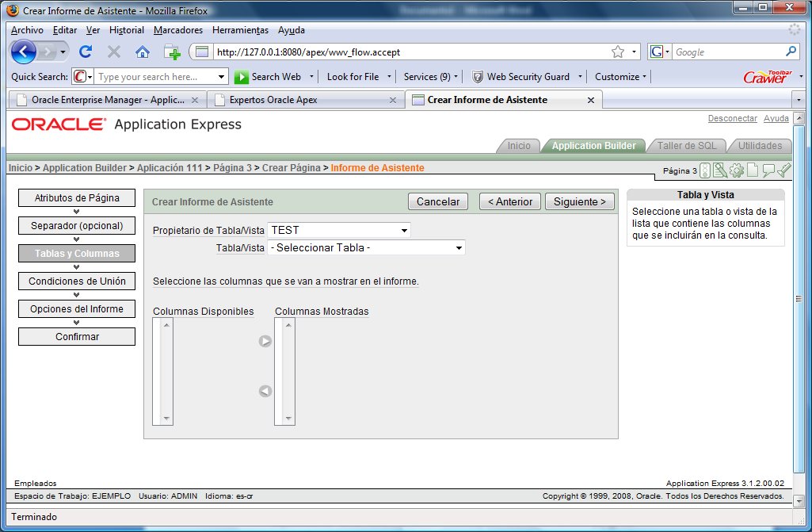The width and height of the screenshot is (812, 532).
Task: Open the Editar menu
Action: 65,30
